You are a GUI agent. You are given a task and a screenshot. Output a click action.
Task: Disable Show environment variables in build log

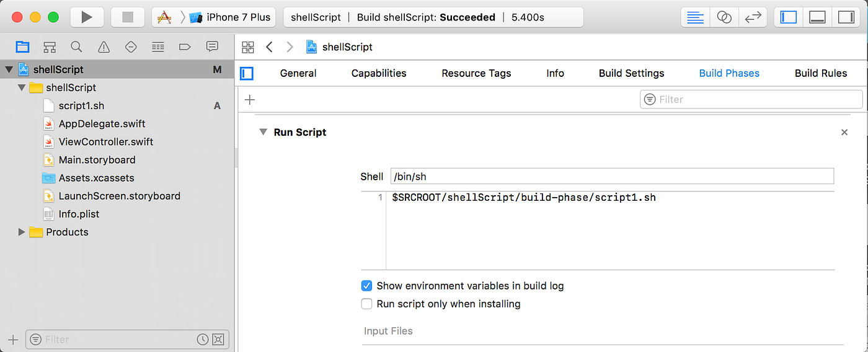[366, 286]
